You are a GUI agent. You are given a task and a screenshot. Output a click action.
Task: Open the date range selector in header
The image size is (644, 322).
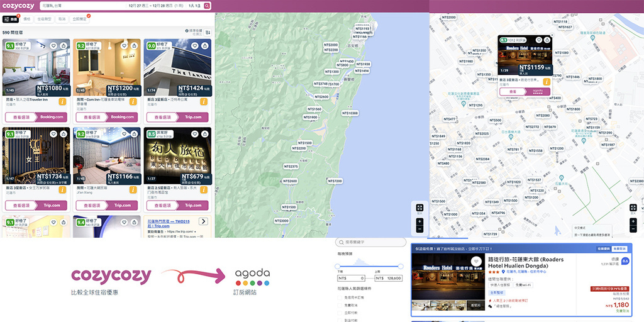(156, 6)
